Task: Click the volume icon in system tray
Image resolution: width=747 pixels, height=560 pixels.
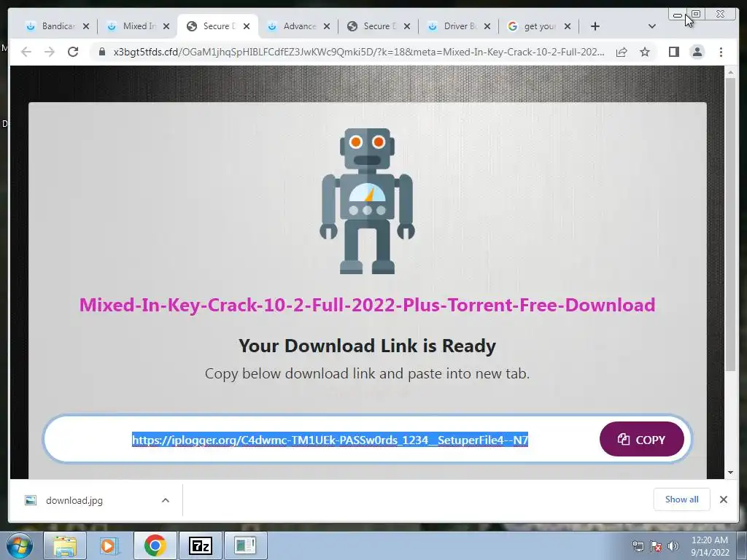Action: [x=673, y=546]
